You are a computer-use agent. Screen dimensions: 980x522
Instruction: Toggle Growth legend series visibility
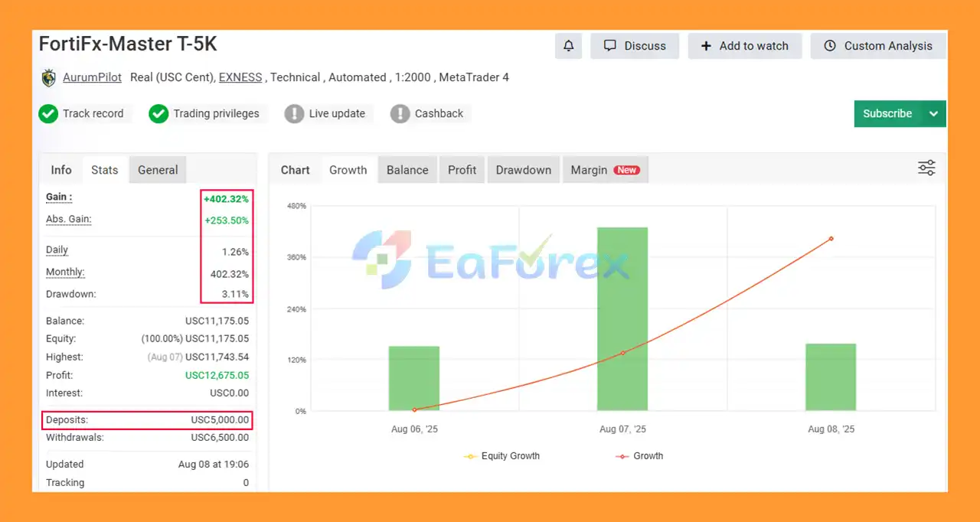point(640,456)
